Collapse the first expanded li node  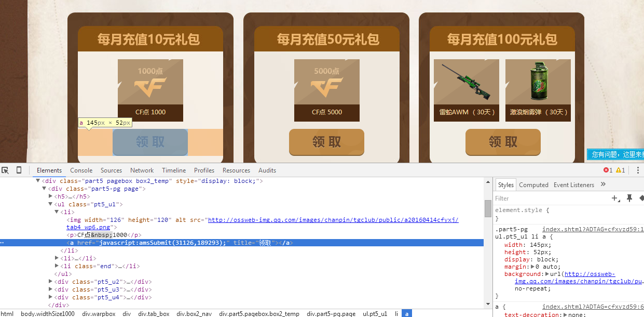pos(57,212)
